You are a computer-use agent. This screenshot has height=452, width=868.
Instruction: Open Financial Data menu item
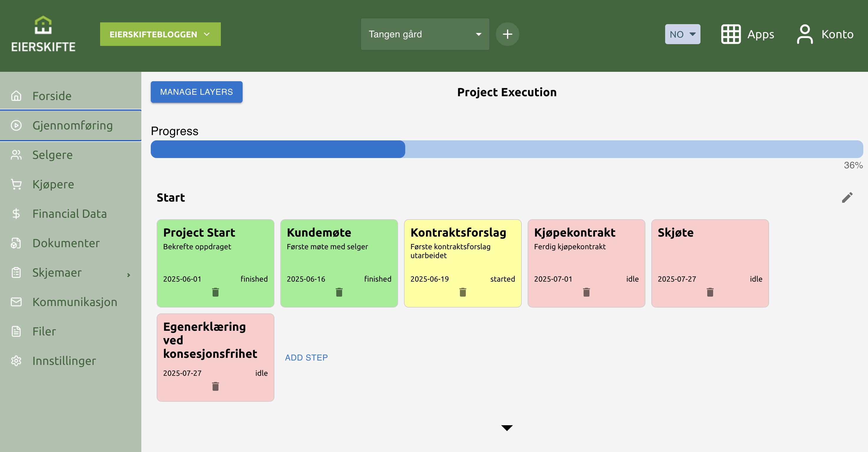70,214
